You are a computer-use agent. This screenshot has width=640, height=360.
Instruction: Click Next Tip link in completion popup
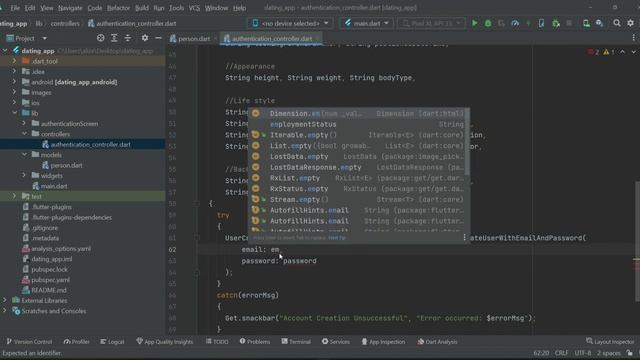click(337, 238)
